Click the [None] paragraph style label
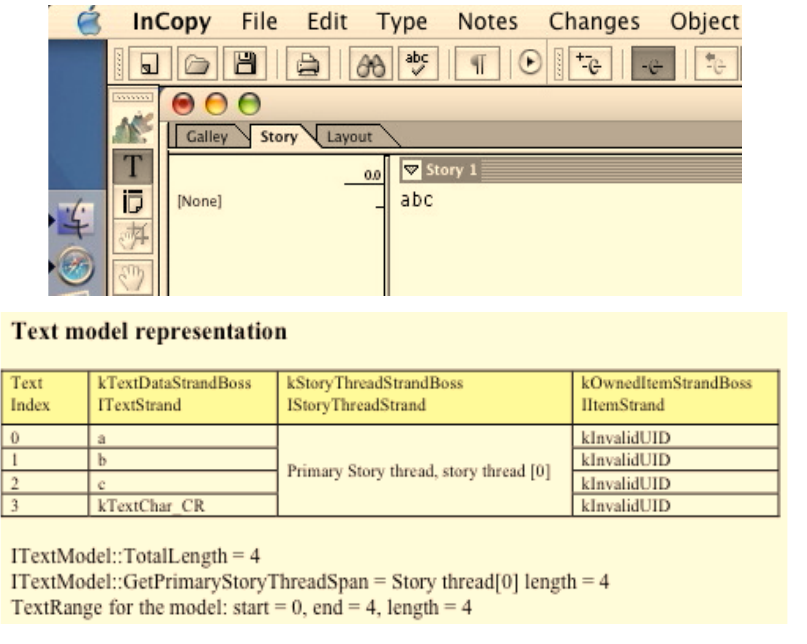807x644 pixels. click(199, 201)
